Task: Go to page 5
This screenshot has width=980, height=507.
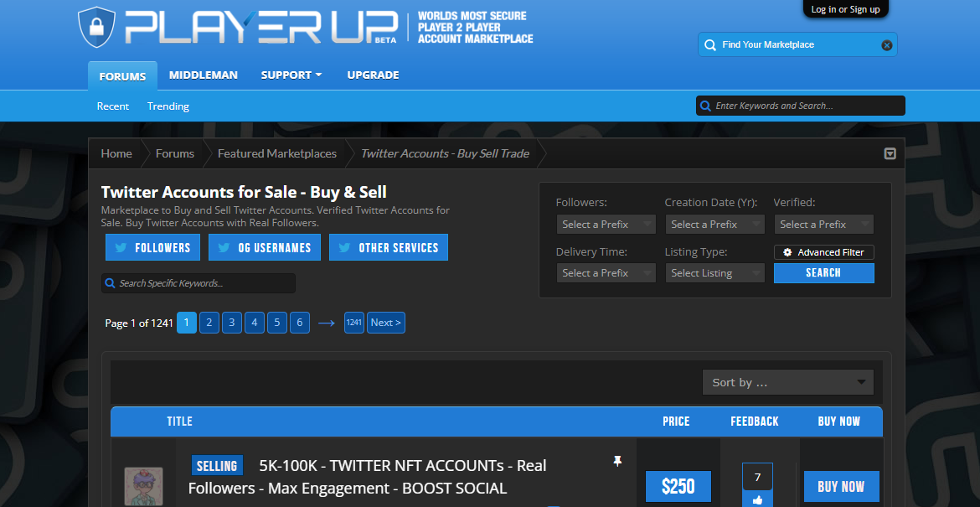Action: (277, 323)
